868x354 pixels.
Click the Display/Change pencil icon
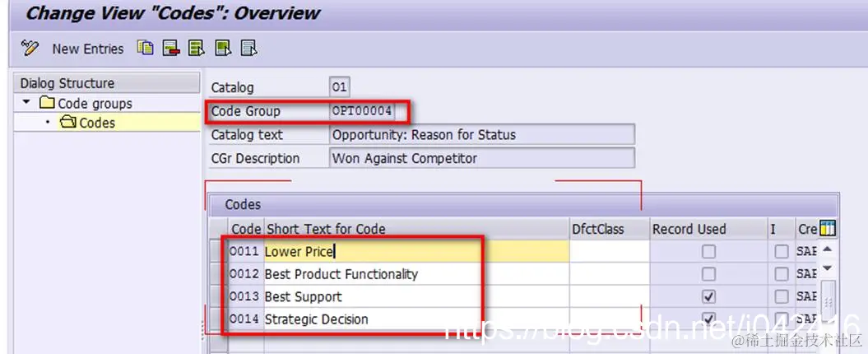pyautogui.click(x=30, y=49)
